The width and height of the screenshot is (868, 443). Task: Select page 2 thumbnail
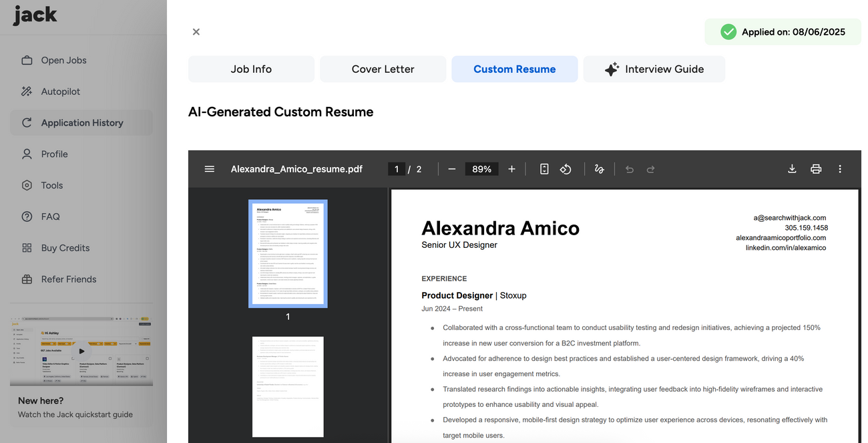point(288,386)
